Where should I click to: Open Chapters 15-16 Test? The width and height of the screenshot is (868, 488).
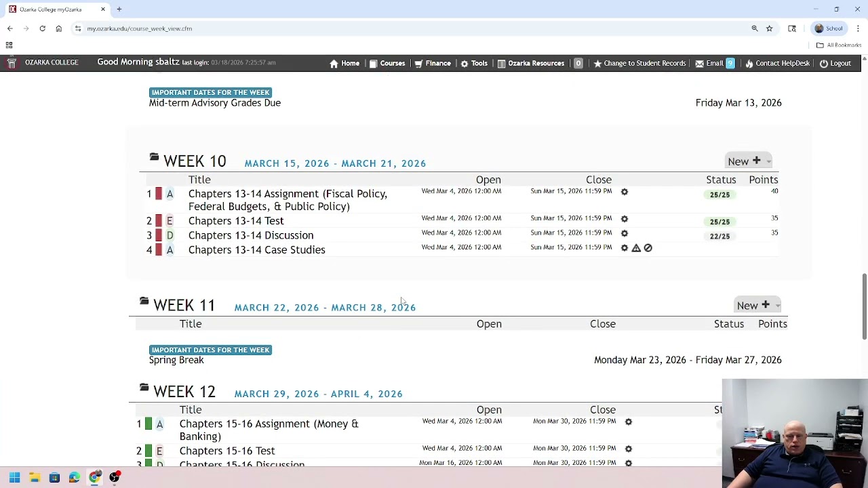pos(227,451)
